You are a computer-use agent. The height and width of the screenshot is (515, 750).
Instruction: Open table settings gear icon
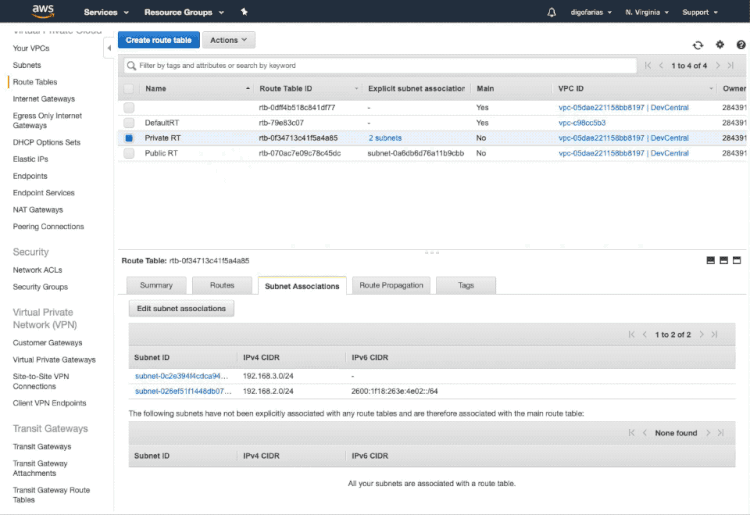tap(719, 45)
